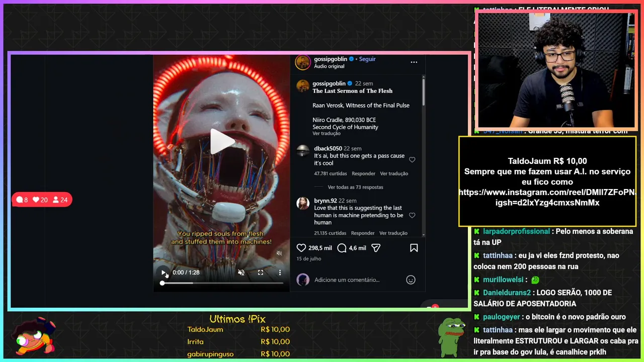Click Responder under brynn.92 comment
Viewport: 644px width, 362px height.
pos(363,233)
